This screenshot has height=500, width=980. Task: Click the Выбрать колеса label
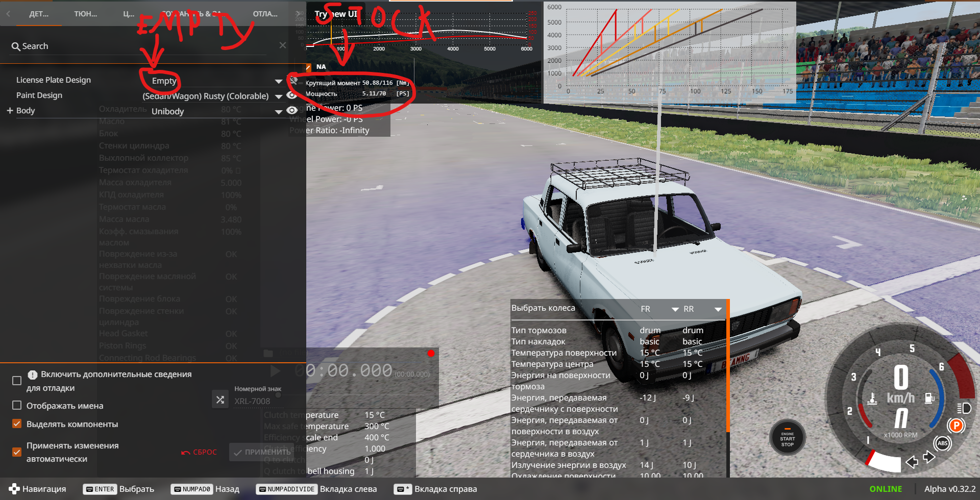click(543, 308)
